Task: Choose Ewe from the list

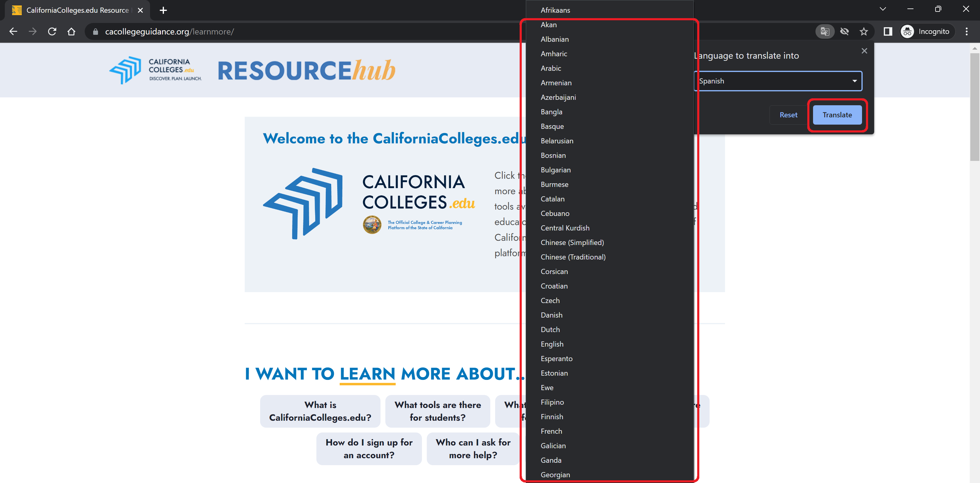Action: (609, 387)
